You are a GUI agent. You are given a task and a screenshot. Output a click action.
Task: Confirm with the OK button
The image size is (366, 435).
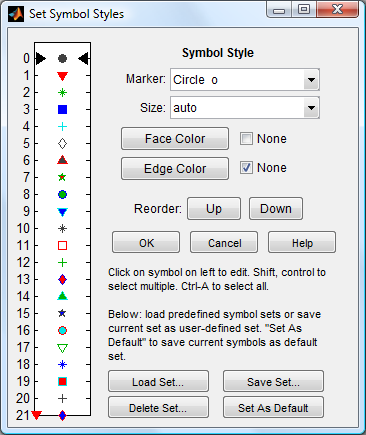point(146,243)
